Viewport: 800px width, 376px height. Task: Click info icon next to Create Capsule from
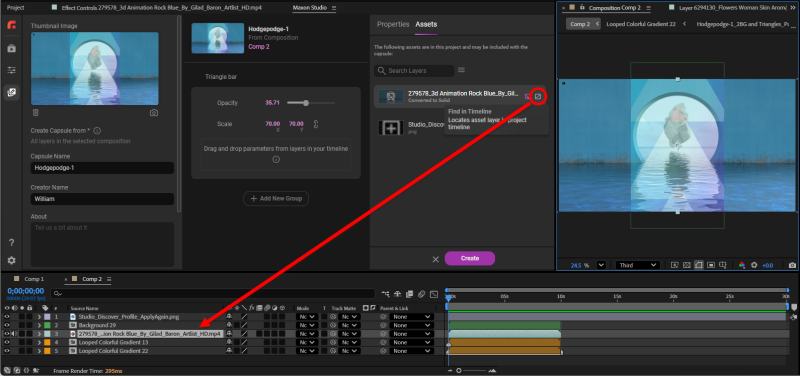tap(97, 131)
